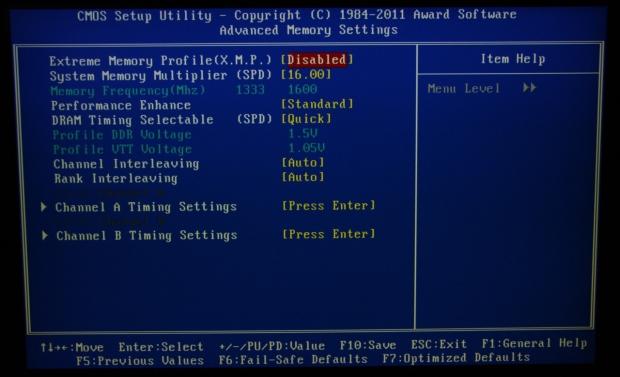Click Press Enter next to Channel A

point(329,206)
